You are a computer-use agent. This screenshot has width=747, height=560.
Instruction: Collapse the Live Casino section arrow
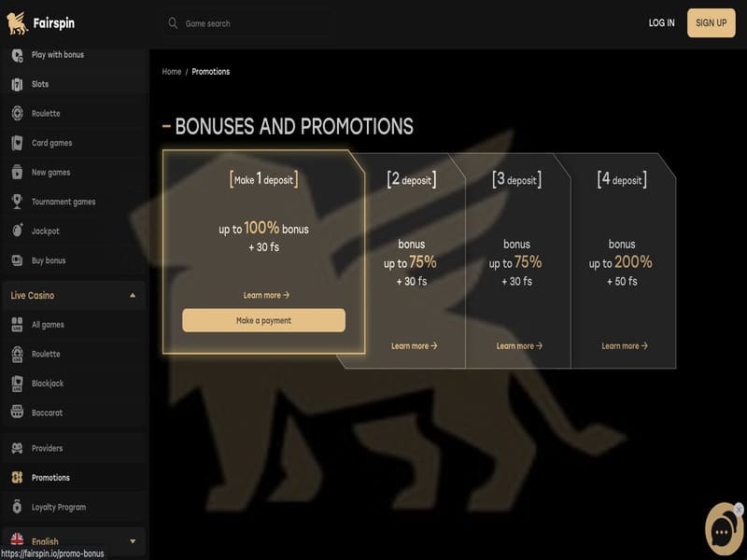point(133,295)
